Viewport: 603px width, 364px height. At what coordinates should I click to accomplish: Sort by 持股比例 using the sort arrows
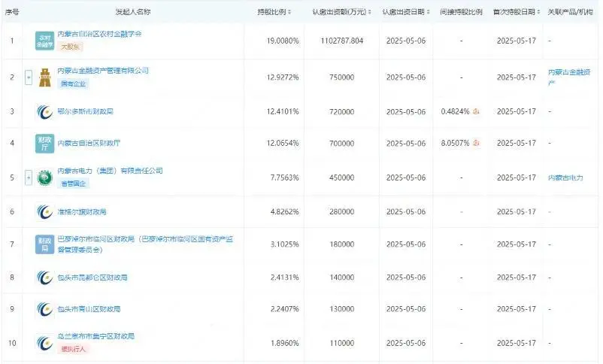click(289, 12)
